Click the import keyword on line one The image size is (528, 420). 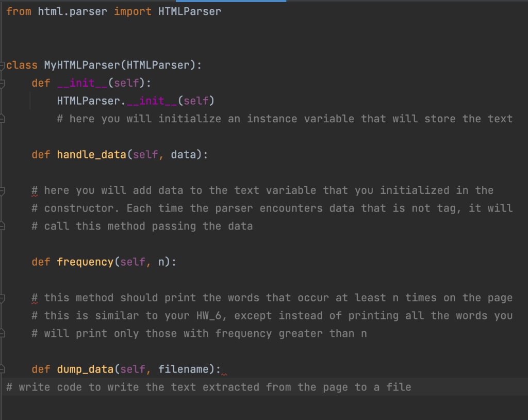coord(132,11)
